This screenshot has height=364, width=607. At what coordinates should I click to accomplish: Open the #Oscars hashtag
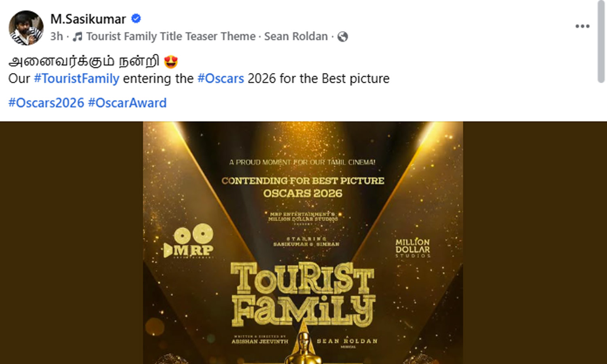click(x=221, y=78)
